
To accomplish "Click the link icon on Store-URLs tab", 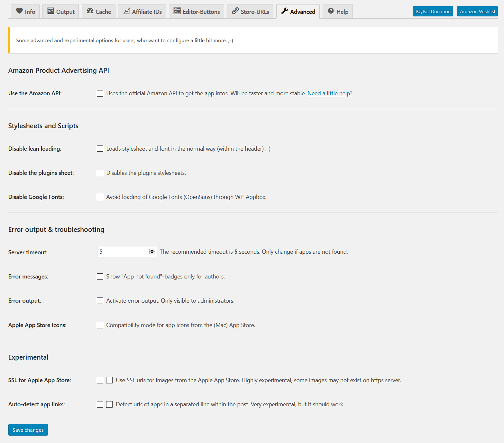I will click(x=235, y=11).
